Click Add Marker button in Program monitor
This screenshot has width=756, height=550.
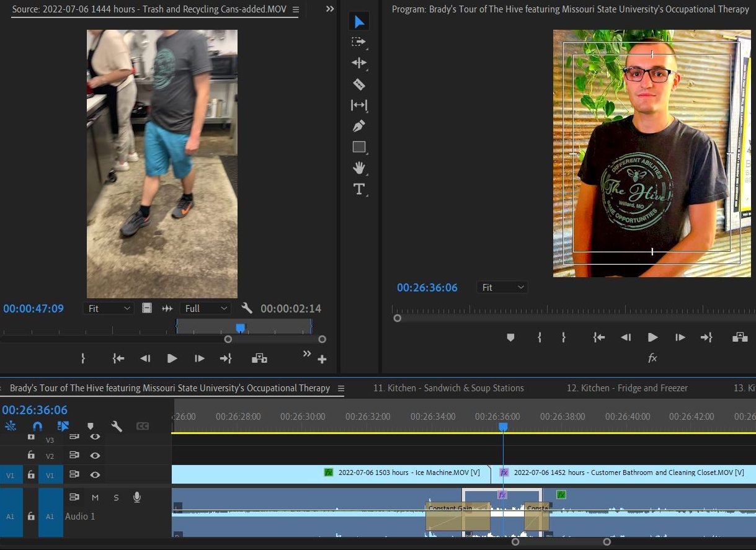(511, 337)
